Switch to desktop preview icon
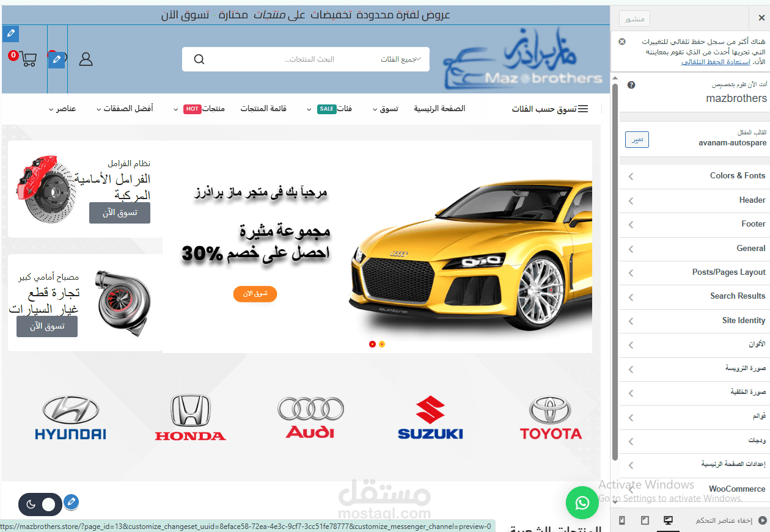This screenshot has height=532, width=770. (x=668, y=520)
